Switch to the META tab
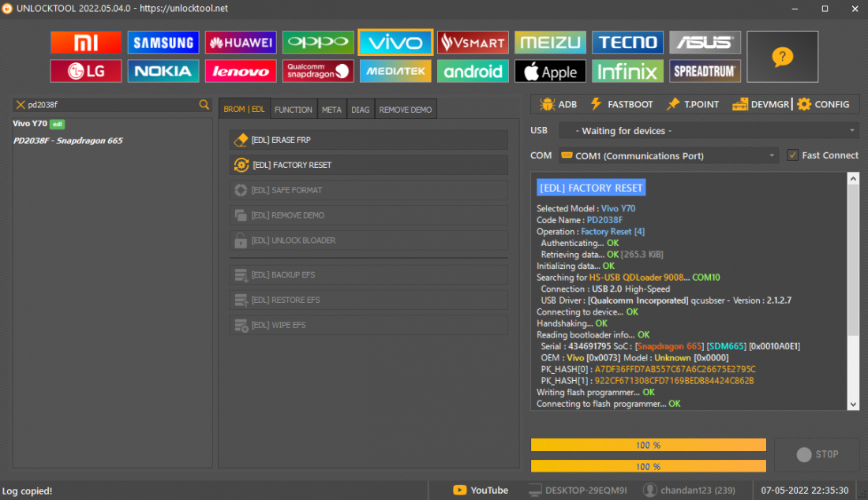The height and width of the screenshot is (500, 868). [x=331, y=110]
